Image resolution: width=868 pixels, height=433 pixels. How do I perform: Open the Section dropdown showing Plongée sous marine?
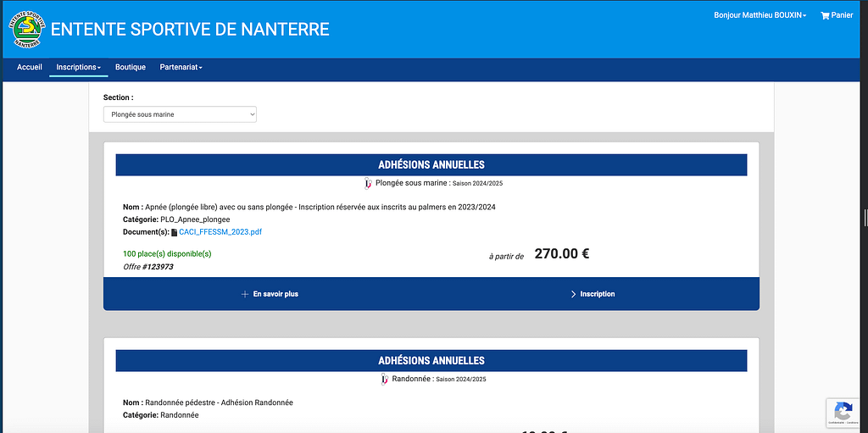pyautogui.click(x=180, y=114)
